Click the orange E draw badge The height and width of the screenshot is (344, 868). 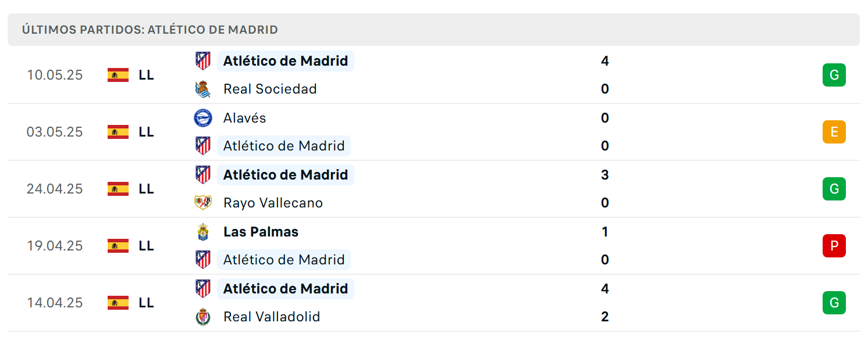834,132
